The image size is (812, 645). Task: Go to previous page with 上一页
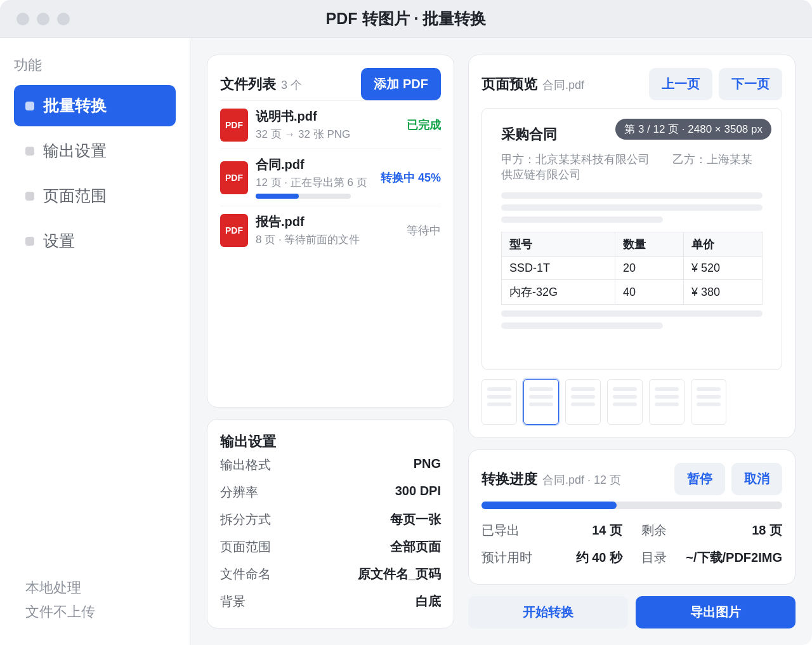click(x=681, y=84)
